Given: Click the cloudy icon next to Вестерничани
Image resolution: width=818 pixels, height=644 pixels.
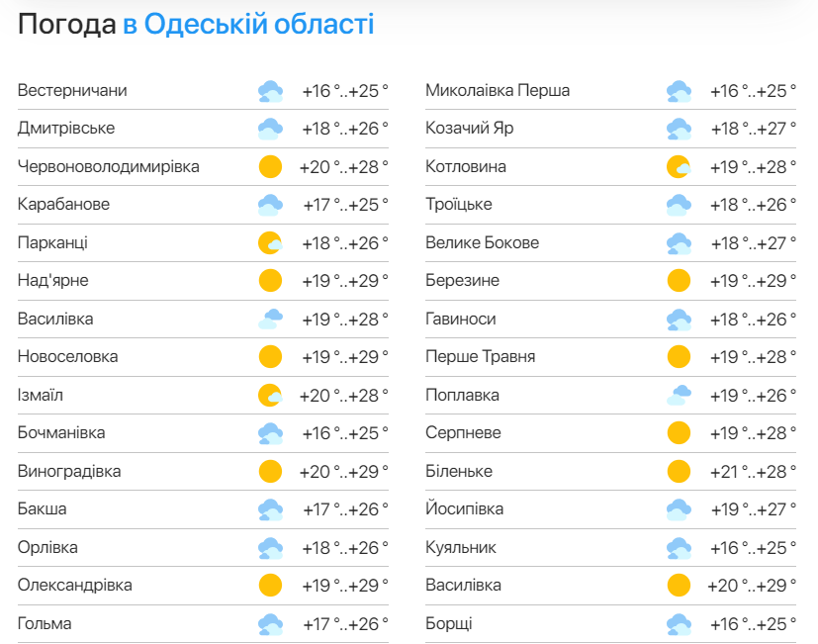Looking at the screenshot, I should point(270,91).
